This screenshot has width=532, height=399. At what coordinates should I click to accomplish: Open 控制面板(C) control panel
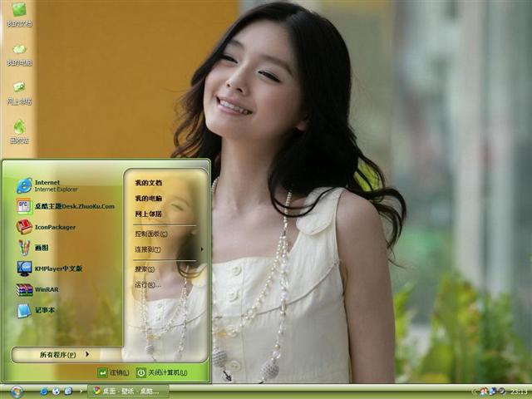[x=151, y=234]
